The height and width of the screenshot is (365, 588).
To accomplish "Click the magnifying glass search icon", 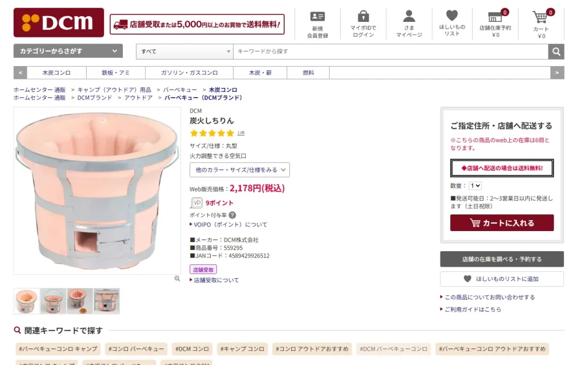I will pyautogui.click(x=556, y=51).
